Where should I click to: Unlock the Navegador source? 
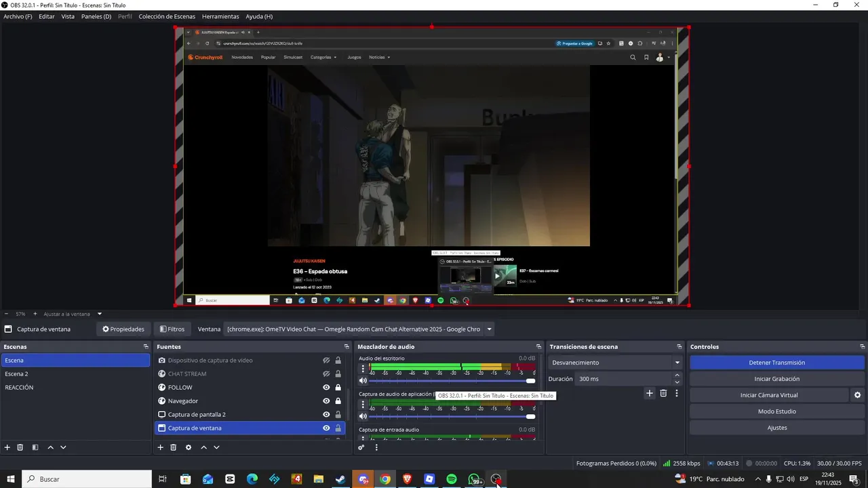click(338, 401)
